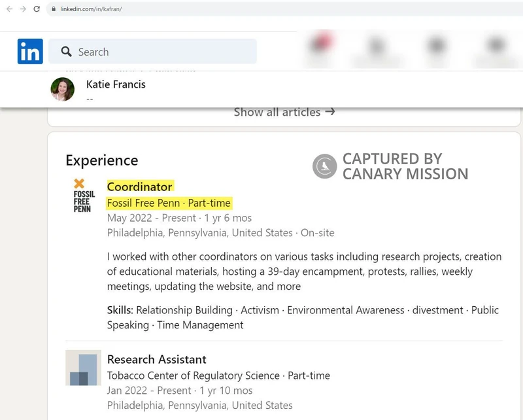Open the Tobacco Center company logo

pos(84,368)
